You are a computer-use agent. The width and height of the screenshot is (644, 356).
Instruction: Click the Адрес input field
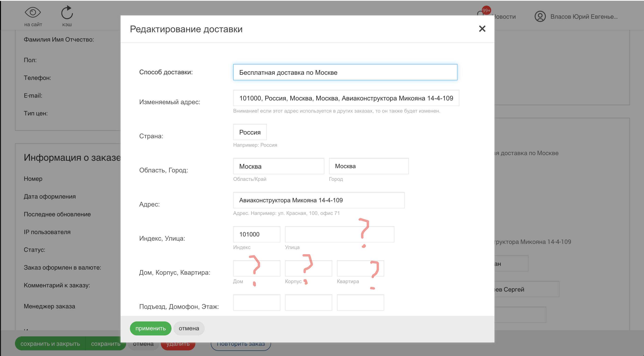click(x=319, y=200)
